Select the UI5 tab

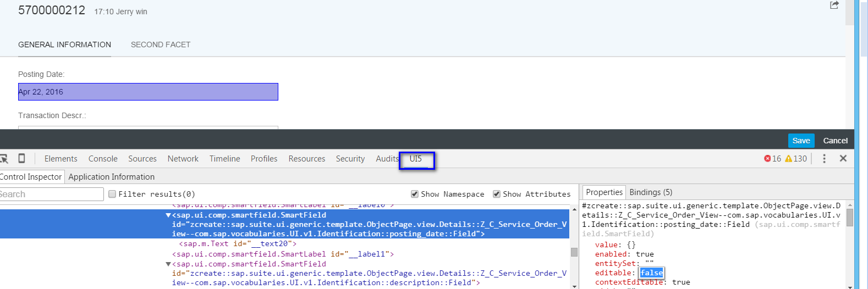(x=416, y=158)
